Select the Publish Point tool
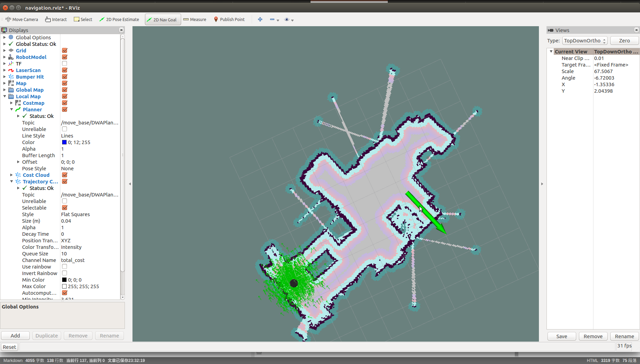Viewport: 640px width, 364px height. coord(229,20)
